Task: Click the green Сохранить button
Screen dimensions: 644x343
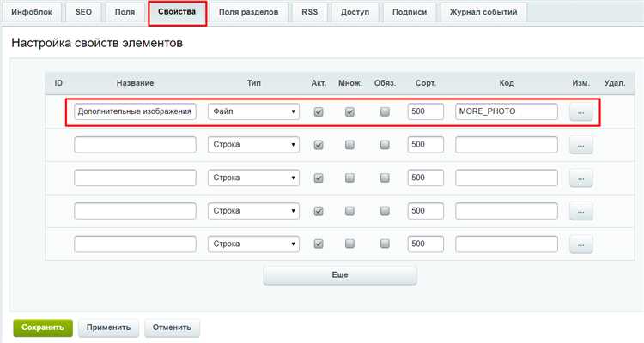Action: pyautogui.click(x=43, y=328)
